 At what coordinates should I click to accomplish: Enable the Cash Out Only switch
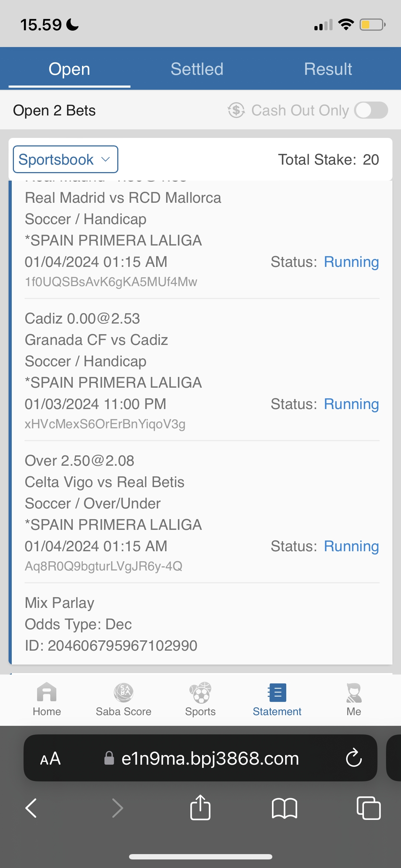(371, 110)
